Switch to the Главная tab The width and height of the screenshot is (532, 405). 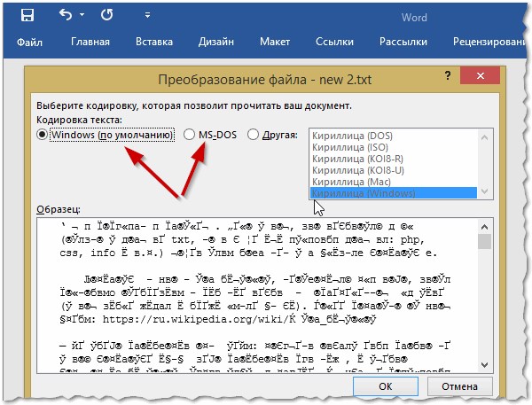tap(90, 42)
